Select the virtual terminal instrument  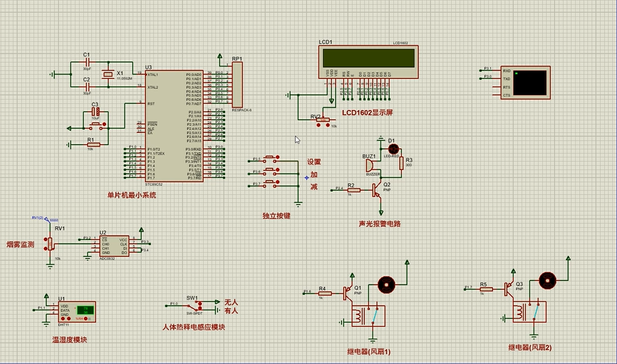click(526, 83)
